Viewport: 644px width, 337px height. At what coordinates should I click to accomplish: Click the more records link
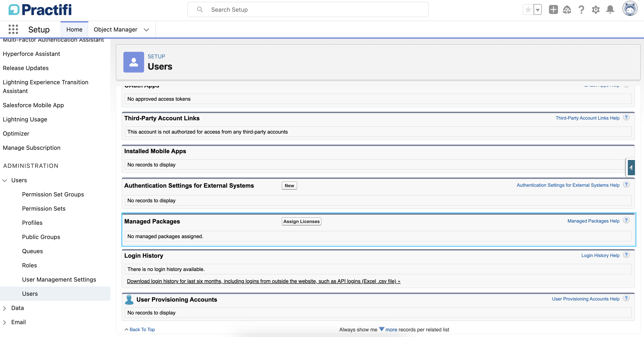point(391,330)
